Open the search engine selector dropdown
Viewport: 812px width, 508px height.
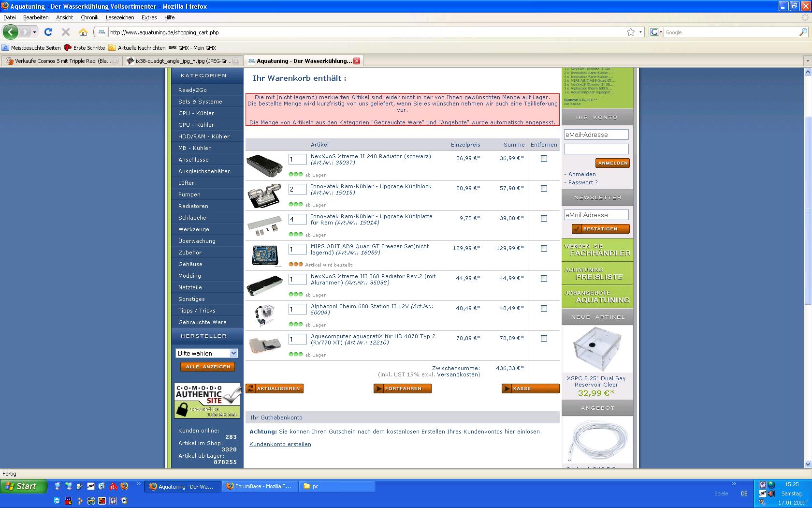[x=656, y=32]
